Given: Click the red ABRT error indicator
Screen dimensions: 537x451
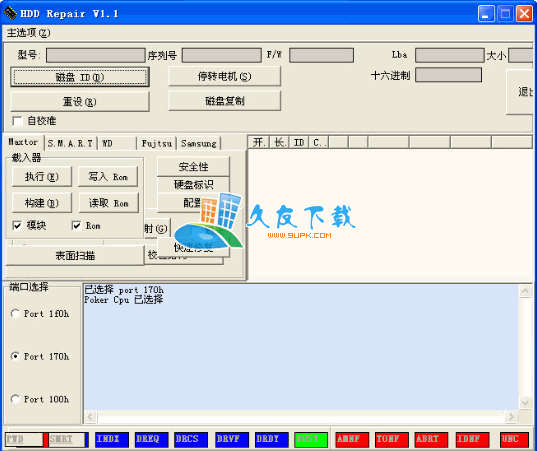Looking at the screenshot, I should coord(431,439).
